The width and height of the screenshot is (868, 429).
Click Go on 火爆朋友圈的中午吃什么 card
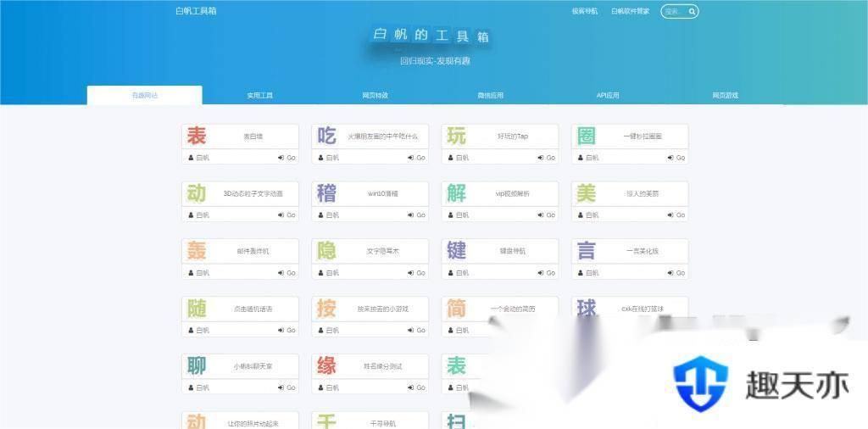pos(417,158)
